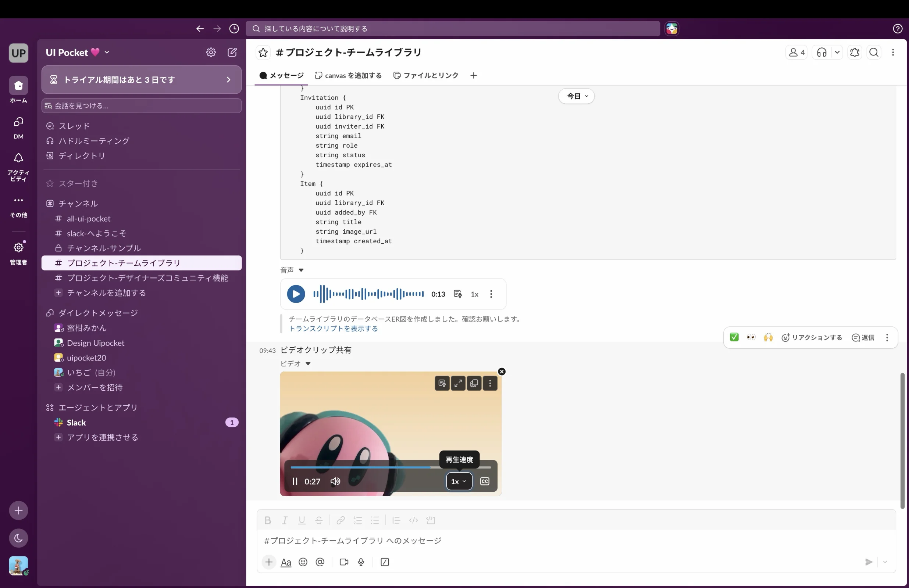Click メンバーを招待
The height and width of the screenshot is (588, 909).
141,388
